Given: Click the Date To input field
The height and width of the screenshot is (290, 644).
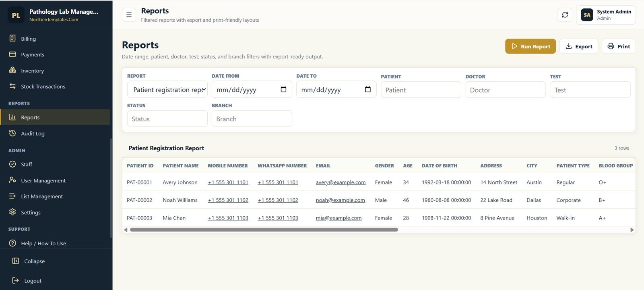Looking at the screenshot, I should coord(336,89).
